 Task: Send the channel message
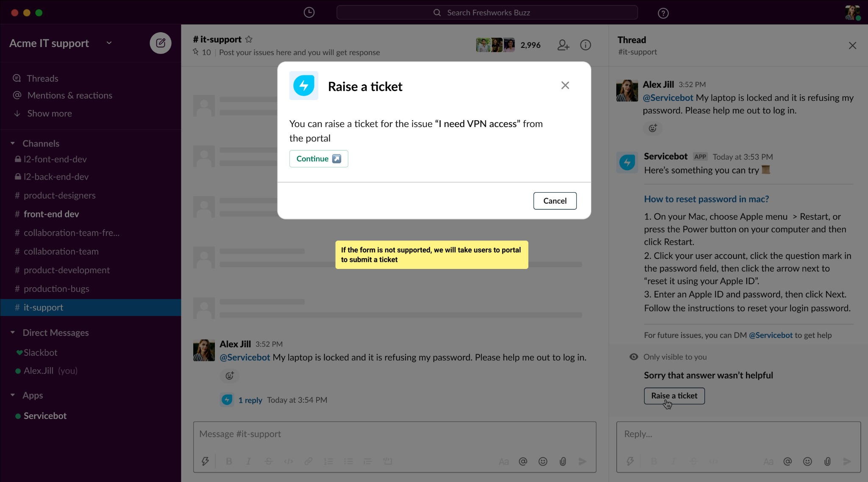pyautogui.click(x=583, y=461)
